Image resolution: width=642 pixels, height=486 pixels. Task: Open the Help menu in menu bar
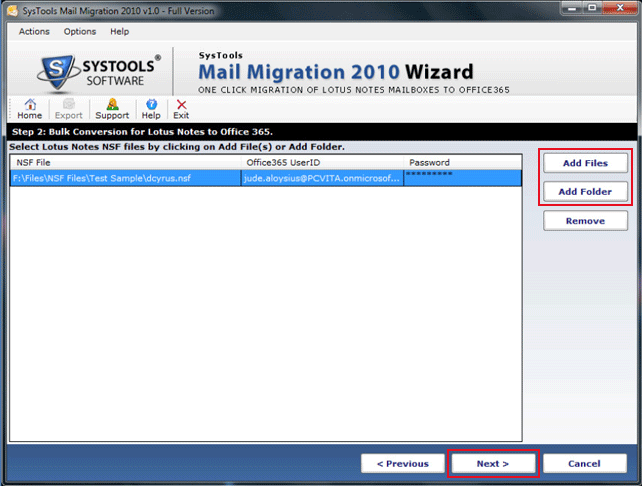(x=120, y=32)
